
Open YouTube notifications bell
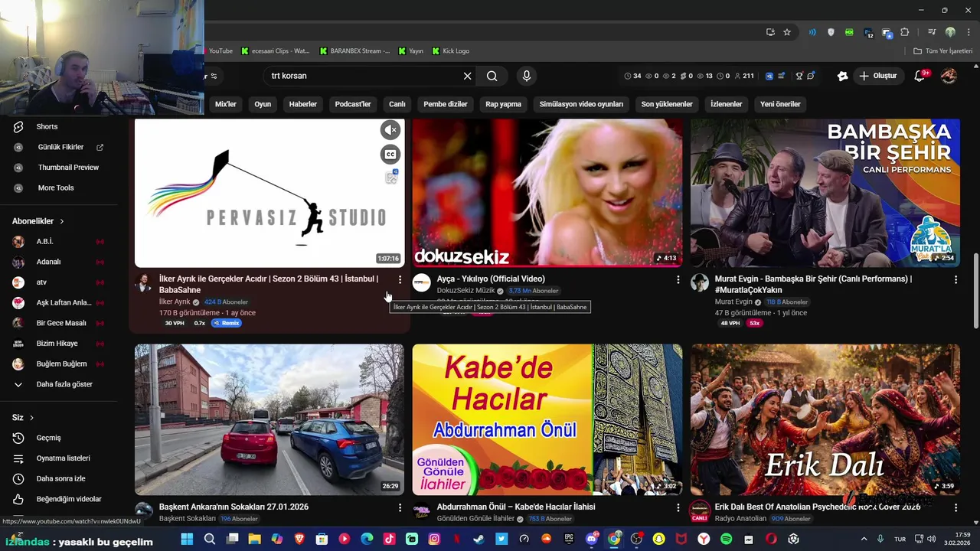pyautogui.click(x=921, y=76)
